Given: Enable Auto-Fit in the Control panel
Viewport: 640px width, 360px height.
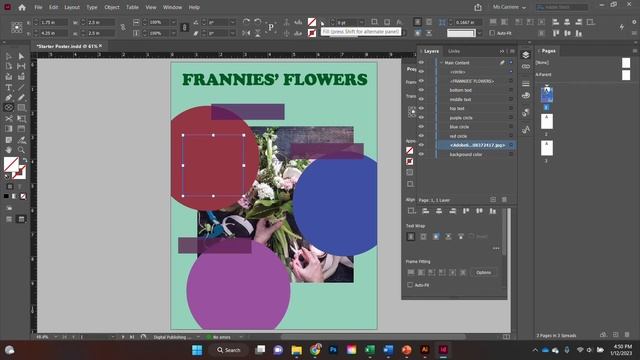Looking at the screenshot, I should [492, 33].
